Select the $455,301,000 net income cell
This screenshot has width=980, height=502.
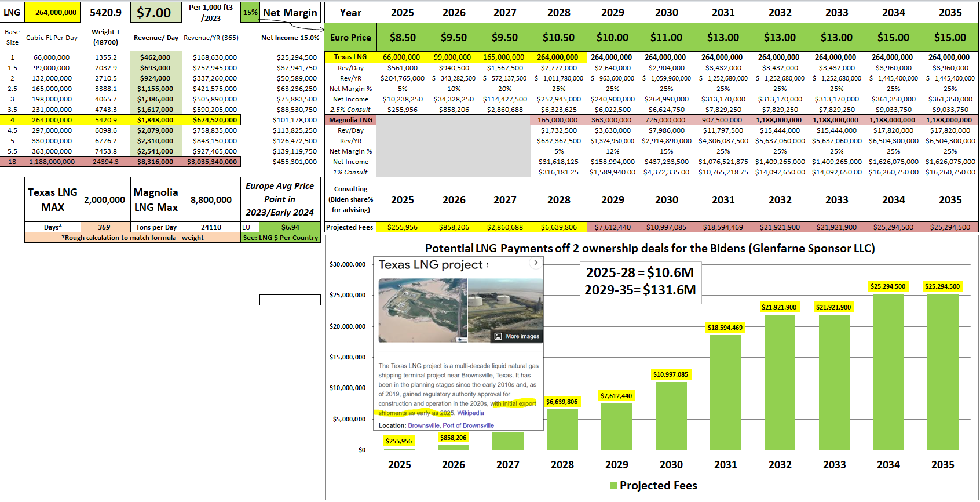291,162
